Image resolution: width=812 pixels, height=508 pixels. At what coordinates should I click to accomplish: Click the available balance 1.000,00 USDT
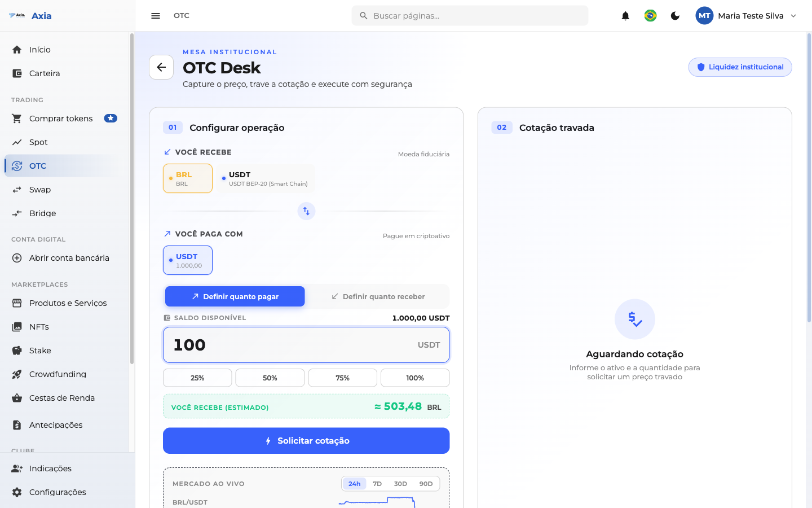pyautogui.click(x=421, y=318)
